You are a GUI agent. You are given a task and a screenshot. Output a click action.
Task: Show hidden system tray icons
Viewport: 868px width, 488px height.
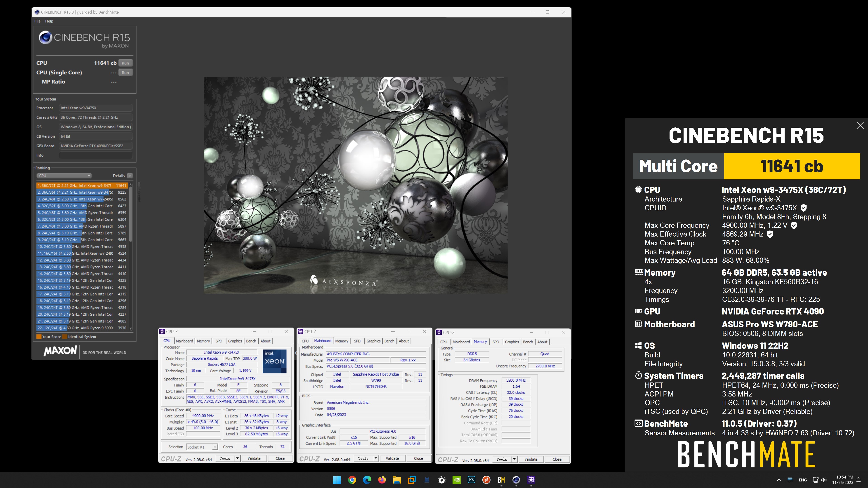tap(779, 480)
